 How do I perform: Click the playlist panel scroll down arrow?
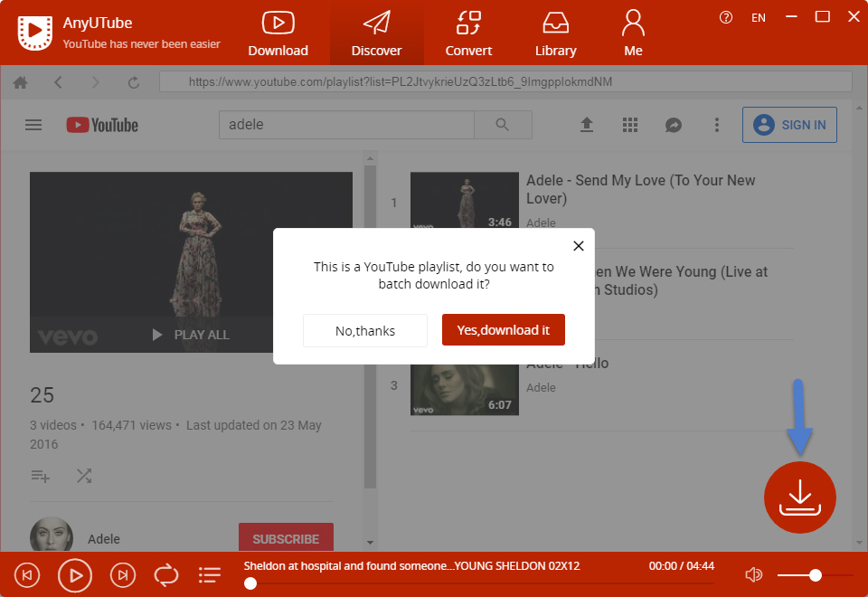click(x=371, y=543)
